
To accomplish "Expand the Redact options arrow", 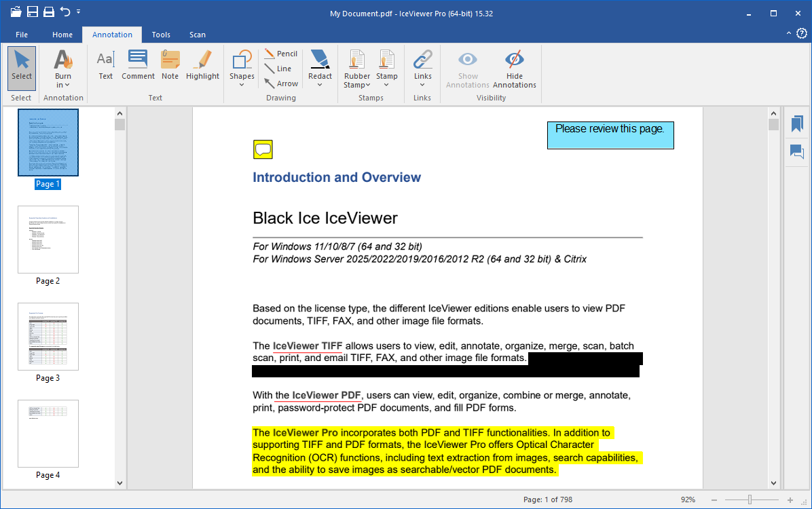I will tap(320, 84).
